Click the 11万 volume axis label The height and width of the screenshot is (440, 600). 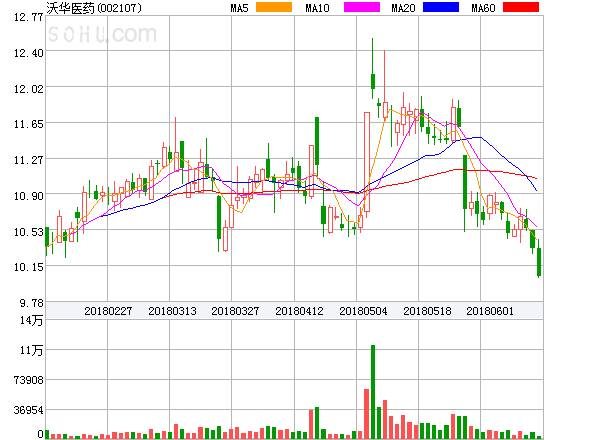click(32, 350)
